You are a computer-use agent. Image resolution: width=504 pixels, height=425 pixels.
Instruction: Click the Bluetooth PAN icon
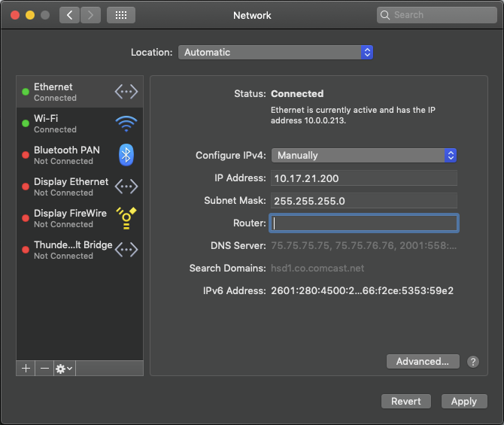[126, 155]
